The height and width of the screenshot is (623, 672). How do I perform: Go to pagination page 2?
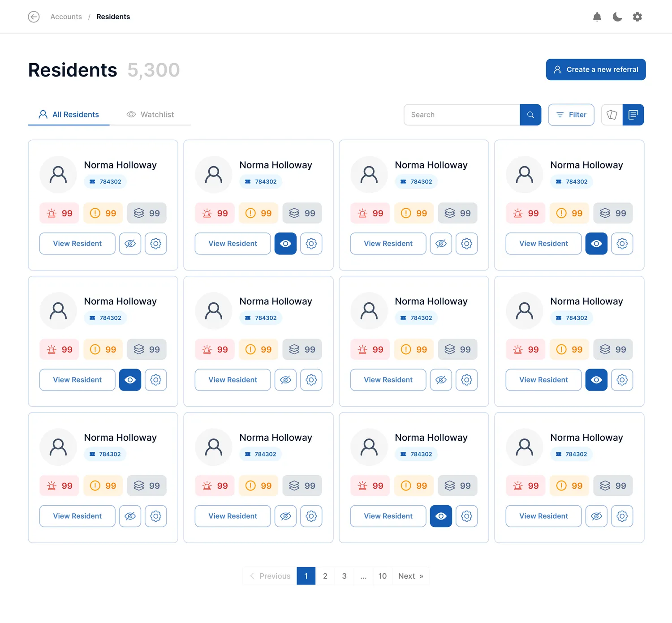(x=325, y=576)
